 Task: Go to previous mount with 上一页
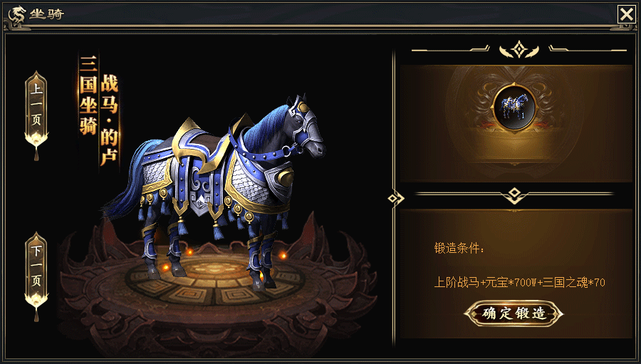pyautogui.click(x=36, y=105)
